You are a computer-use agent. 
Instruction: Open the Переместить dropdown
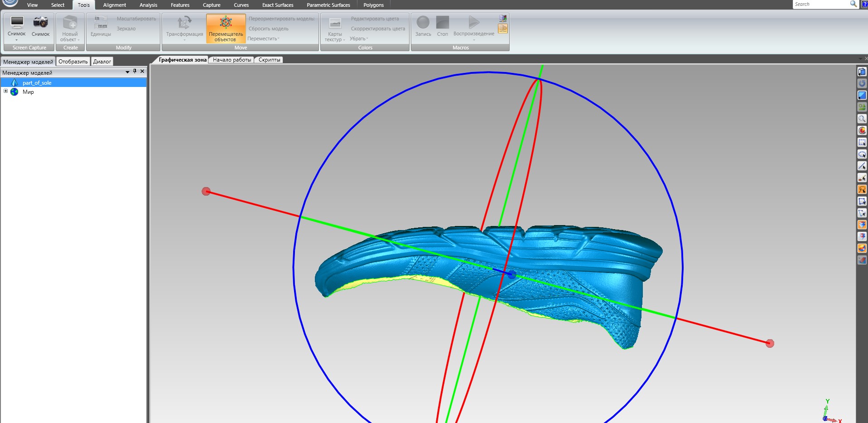264,38
